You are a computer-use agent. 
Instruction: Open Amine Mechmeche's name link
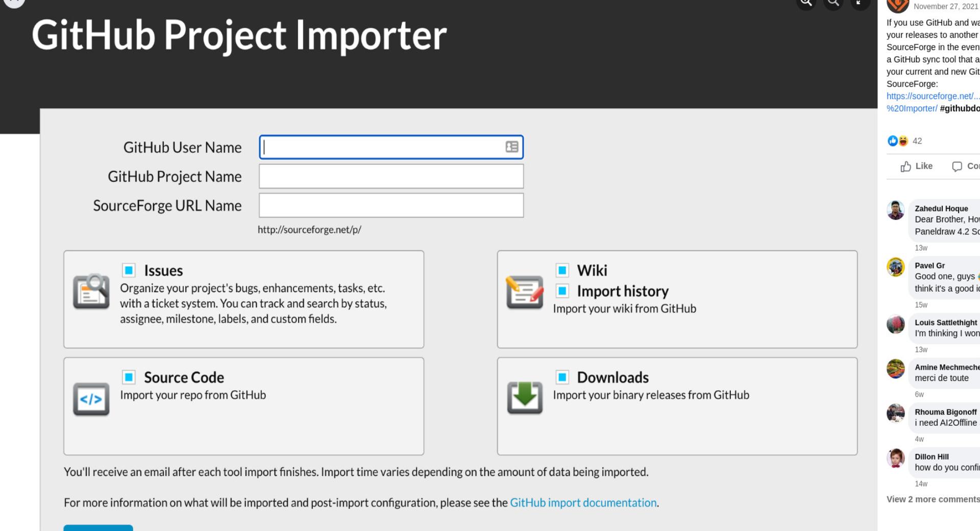click(x=947, y=367)
